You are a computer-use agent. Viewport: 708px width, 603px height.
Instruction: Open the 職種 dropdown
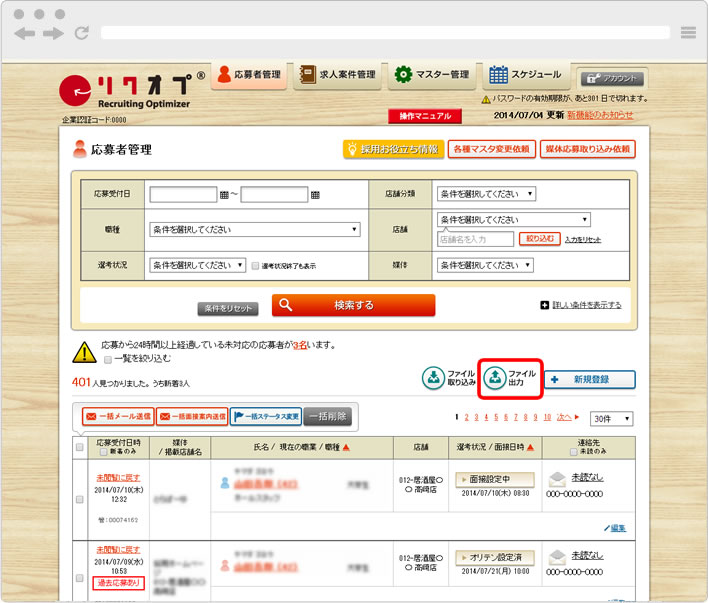(x=255, y=229)
